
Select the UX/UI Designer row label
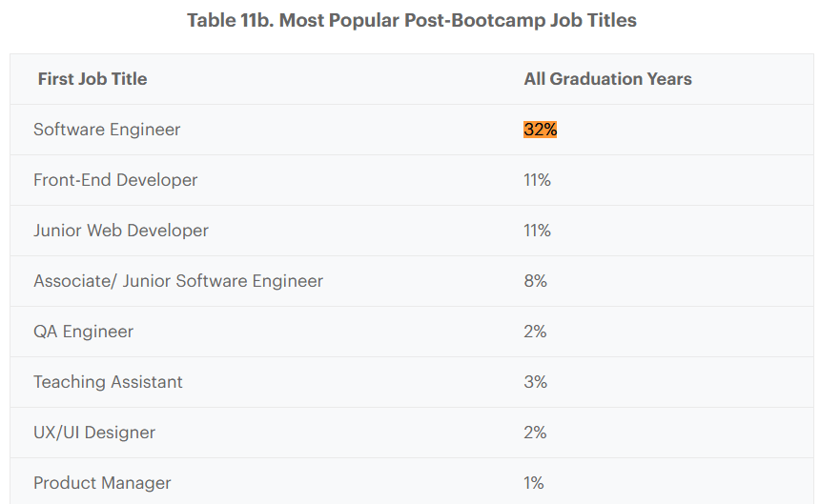click(x=94, y=433)
